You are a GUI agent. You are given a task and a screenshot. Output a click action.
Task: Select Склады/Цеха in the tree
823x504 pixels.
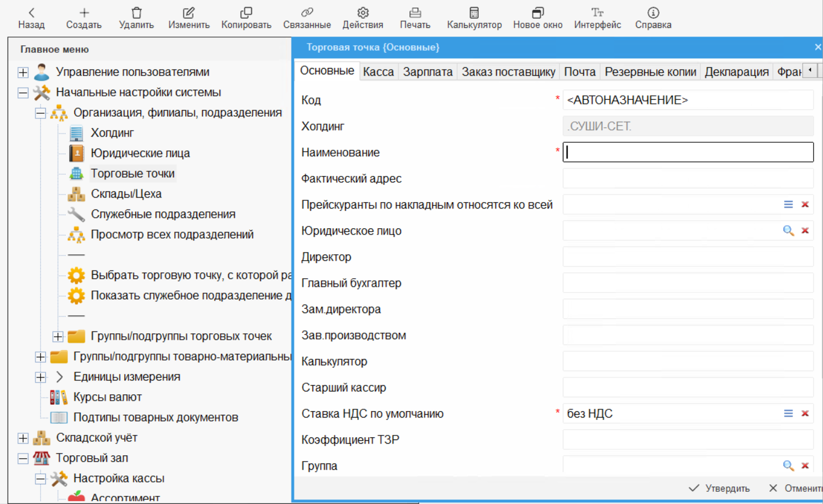126,193
